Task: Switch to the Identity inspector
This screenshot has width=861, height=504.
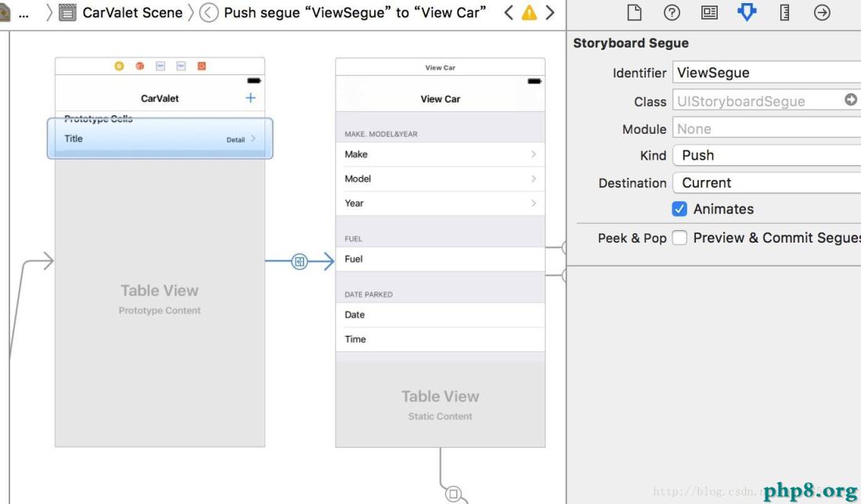Action: click(x=709, y=13)
